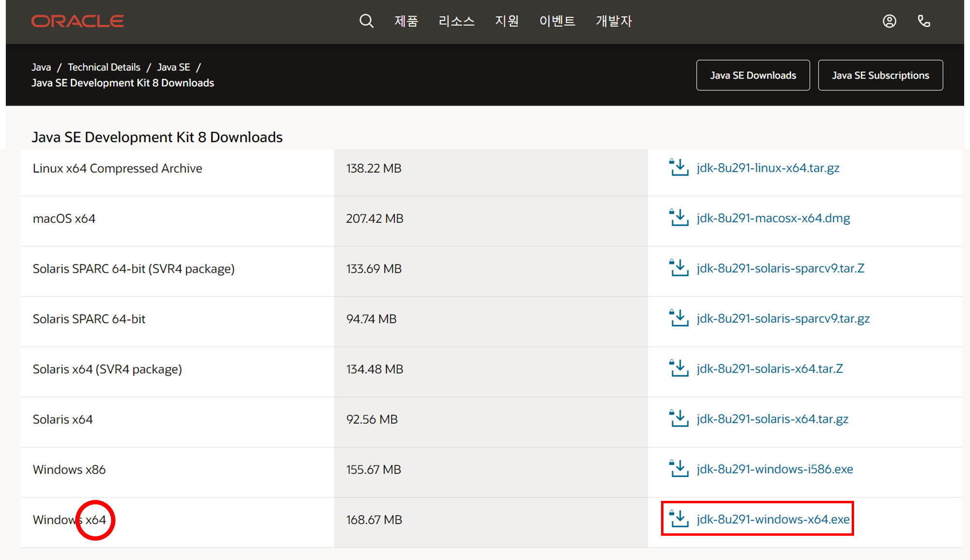The image size is (970, 560).
Task: Click download icon for Linux x64 tar.gz
Action: [x=679, y=167]
